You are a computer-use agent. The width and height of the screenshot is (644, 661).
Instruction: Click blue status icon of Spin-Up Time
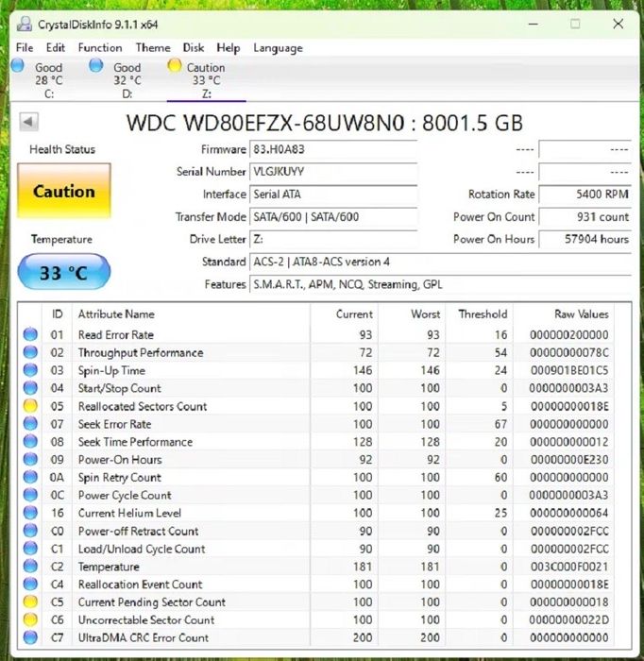(x=30, y=370)
